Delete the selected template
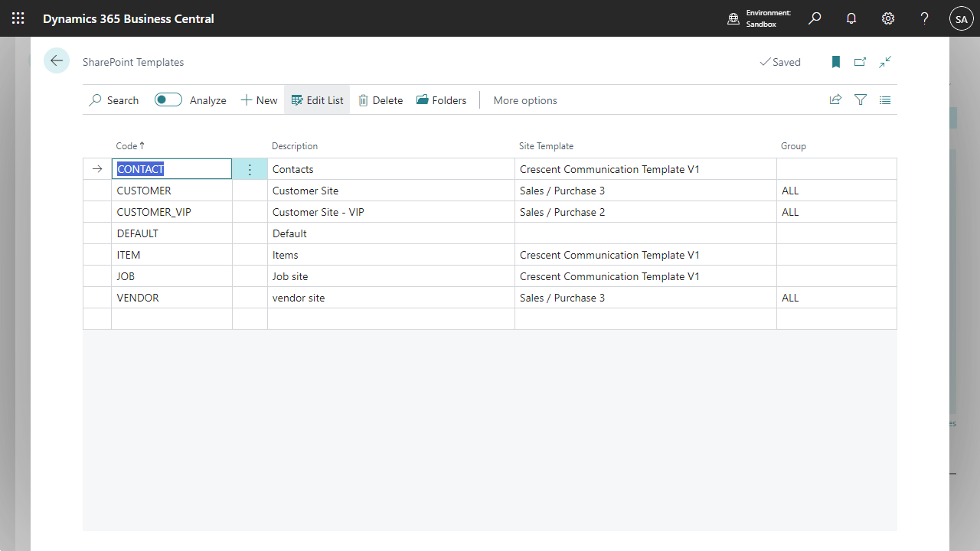 point(381,100)
